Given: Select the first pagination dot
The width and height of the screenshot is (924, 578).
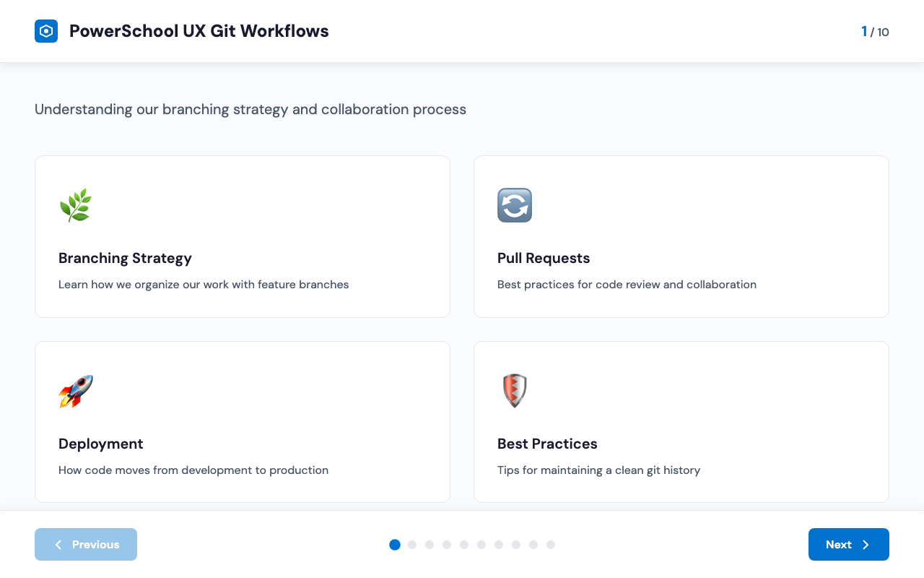Looking at the screenshot, I should click(395, 545).
